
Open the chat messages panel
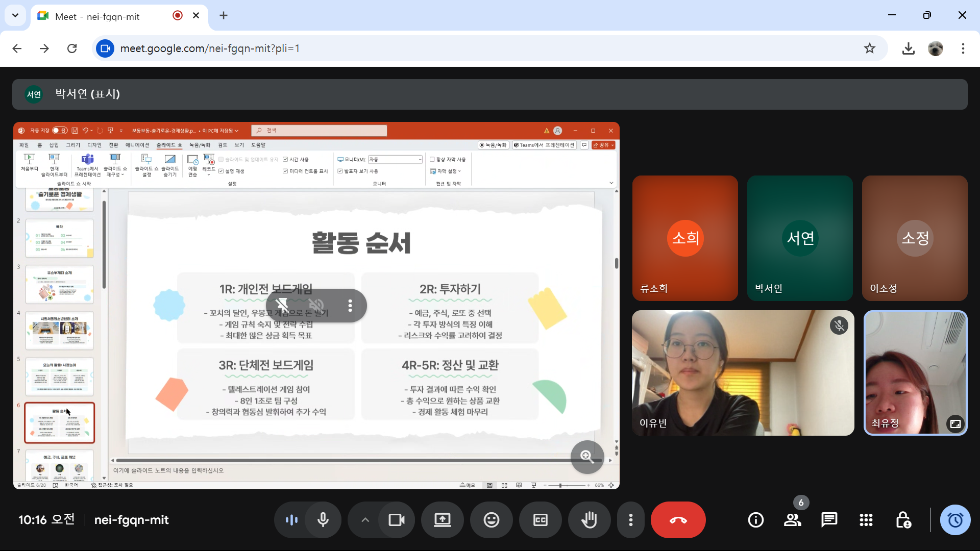829,520
